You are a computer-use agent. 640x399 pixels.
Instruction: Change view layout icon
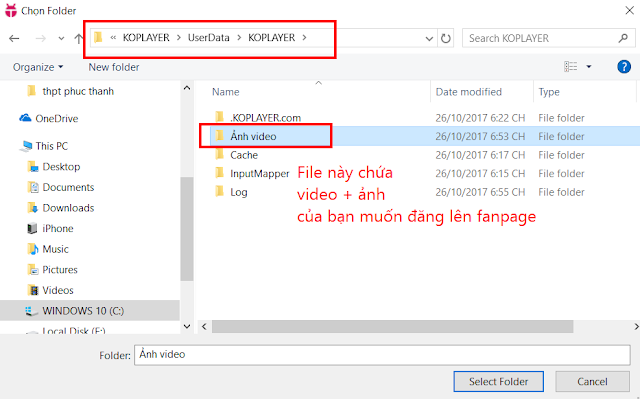point(571,66)
